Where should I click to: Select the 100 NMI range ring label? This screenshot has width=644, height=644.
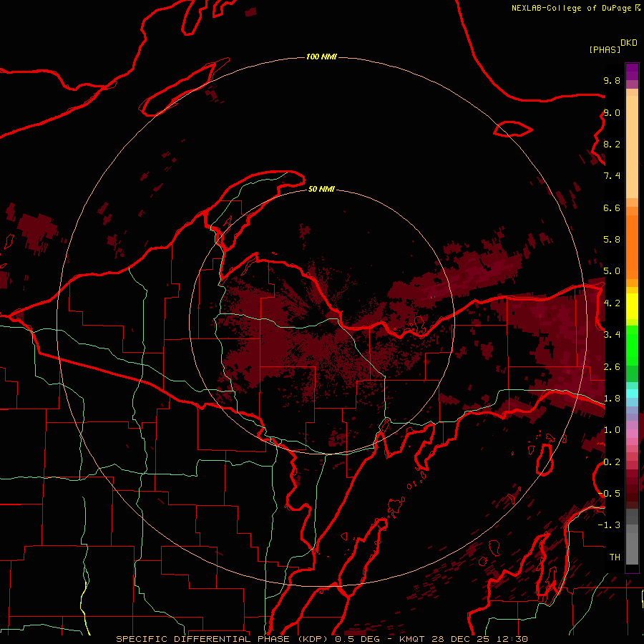click(x=321, y=57)
